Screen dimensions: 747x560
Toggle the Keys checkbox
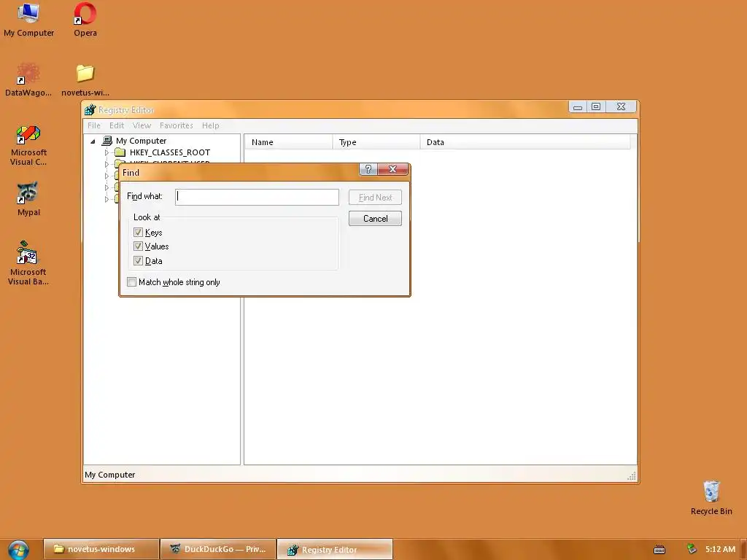click(x=138, y=233)
